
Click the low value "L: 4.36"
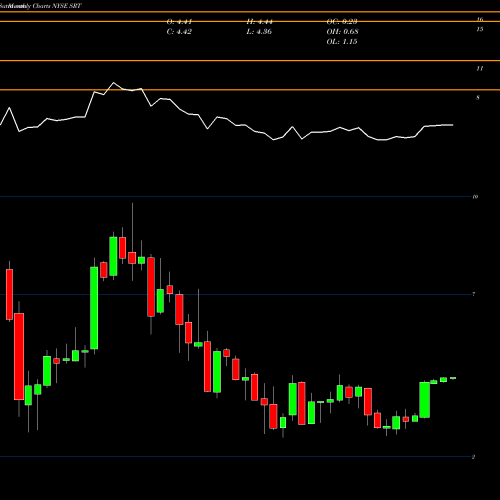coord(259,32)
